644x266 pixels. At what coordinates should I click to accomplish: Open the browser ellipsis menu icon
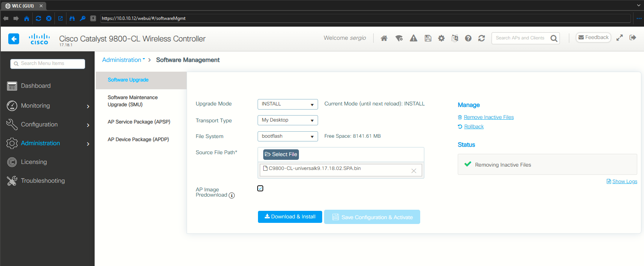point(639,18)
